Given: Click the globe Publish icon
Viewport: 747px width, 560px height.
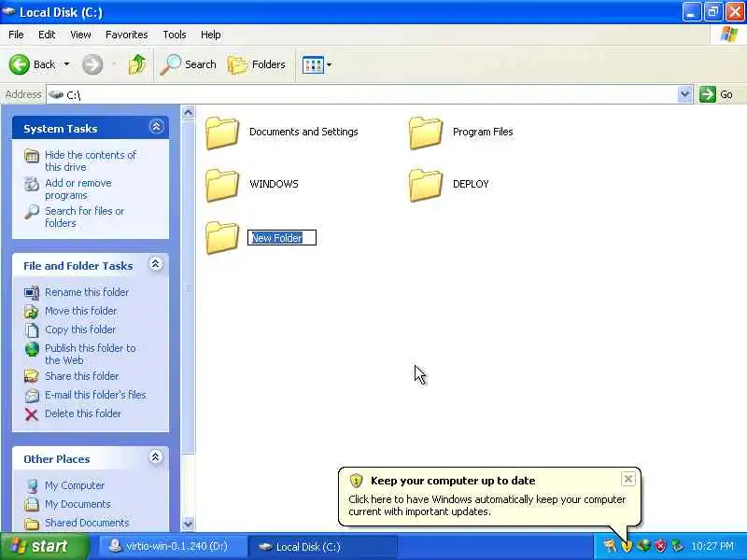Looking at the screenshot, I should point(32,349).
